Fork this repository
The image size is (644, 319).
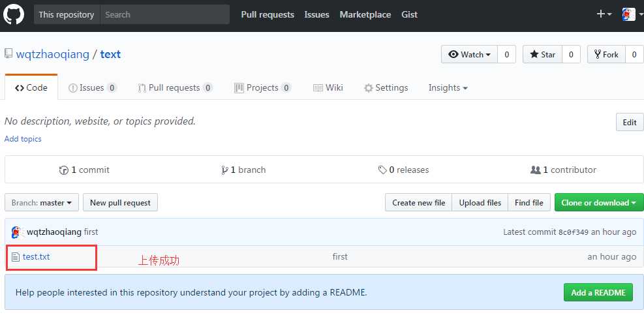(606, 54)
